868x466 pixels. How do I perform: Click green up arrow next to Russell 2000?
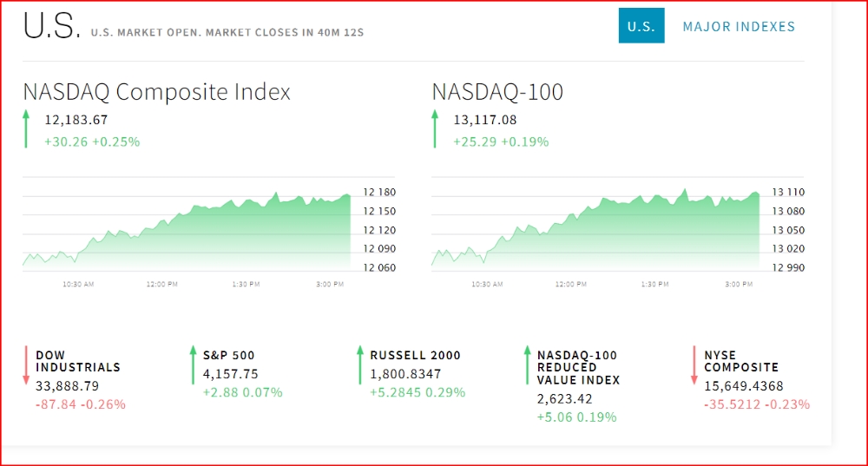point(359,364)
